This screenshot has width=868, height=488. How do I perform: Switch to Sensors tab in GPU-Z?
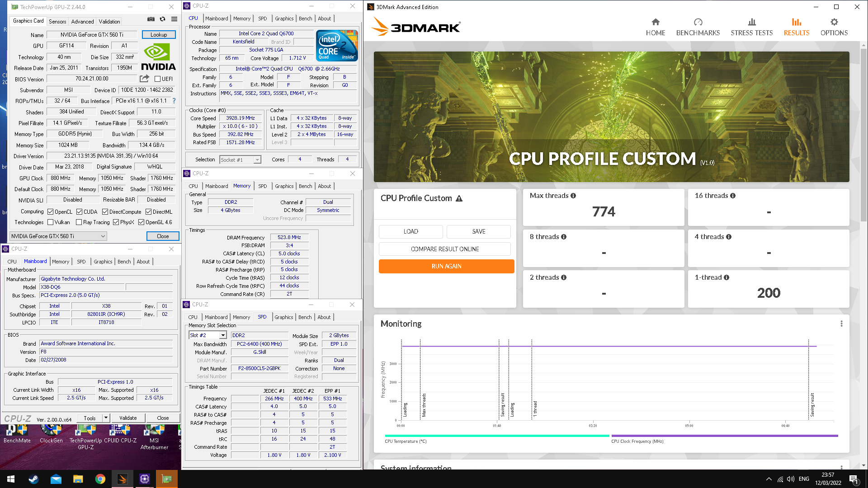point(57,22)
